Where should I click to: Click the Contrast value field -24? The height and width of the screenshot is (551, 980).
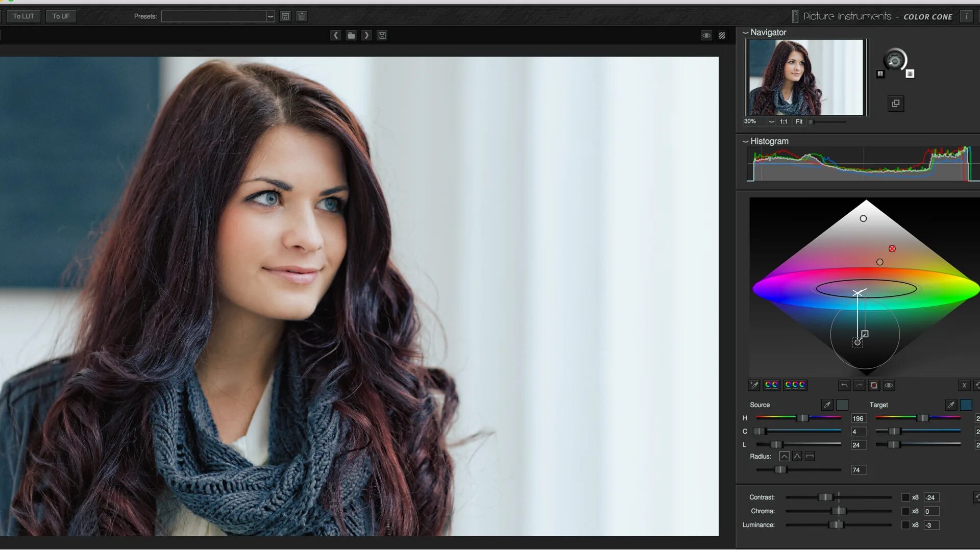[x=932, y=498]
